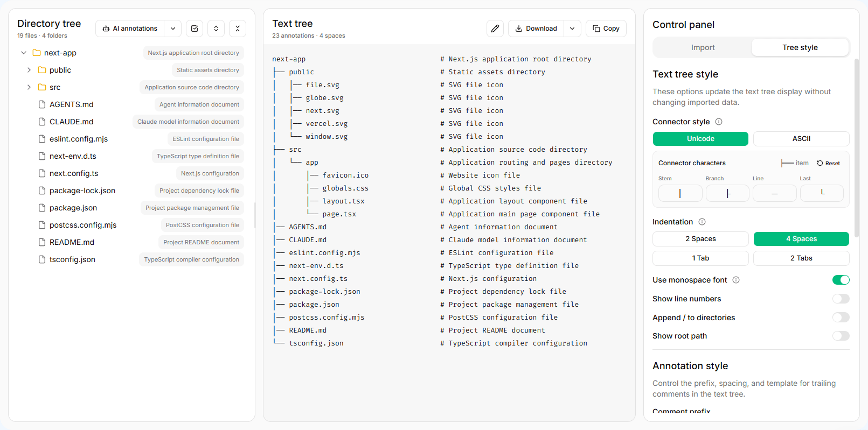Image resolution: width=868 pixels, height=430 pixels.
Task: Click the AI annotations robot icon
Action: 106,29
